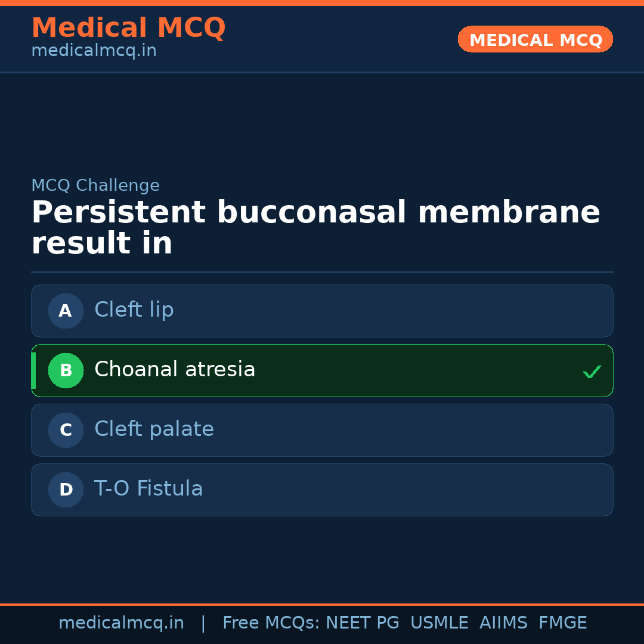Viewport: 644px width, 644px height.
Task: Click the B option letter badge
Action: (66, 370)
